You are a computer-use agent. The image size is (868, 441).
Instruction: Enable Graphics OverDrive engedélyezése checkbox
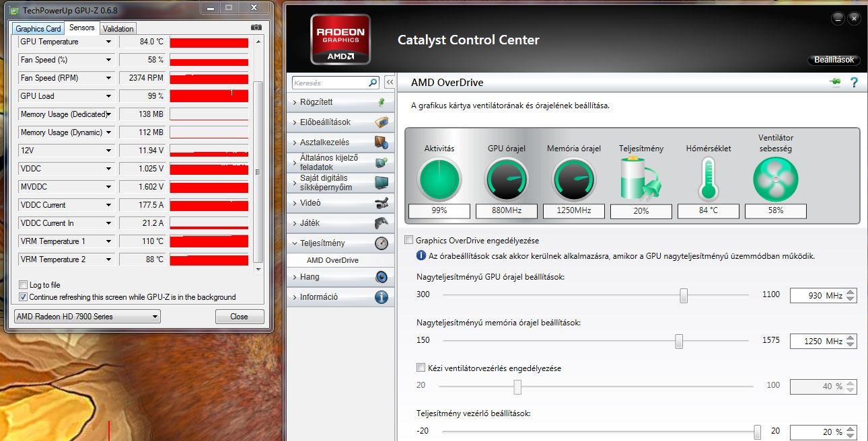click(x=408, y=240)
